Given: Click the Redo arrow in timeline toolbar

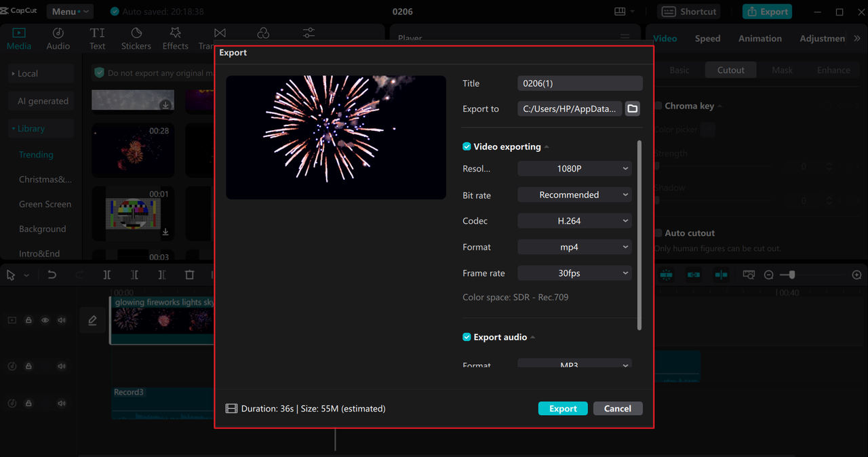Looking at the screenshot, I should [79, 275].
